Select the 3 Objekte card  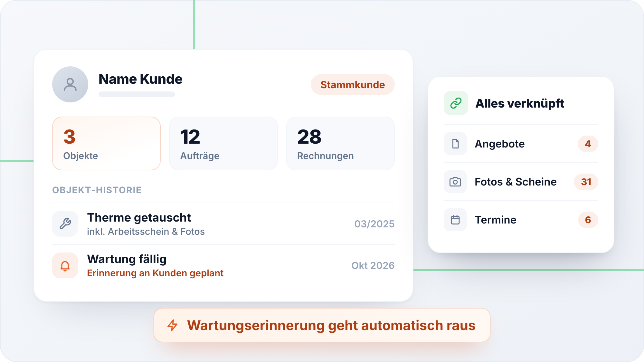click(x=106, y=143)
